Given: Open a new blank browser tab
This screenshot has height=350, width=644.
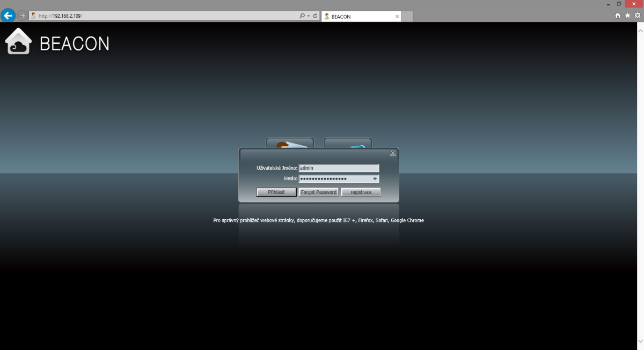Looking at the screenshot, I should pos(407,17).
